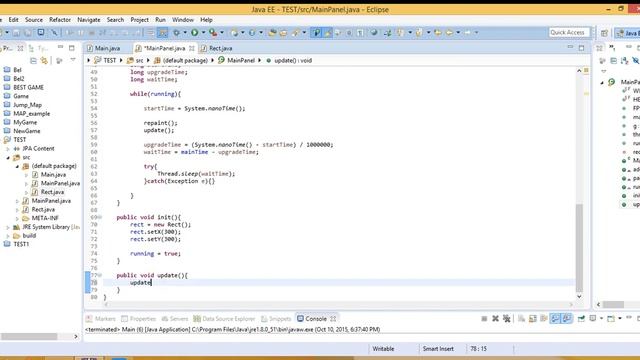Maximize the Project Explorer view

click(x=71, y=48)
